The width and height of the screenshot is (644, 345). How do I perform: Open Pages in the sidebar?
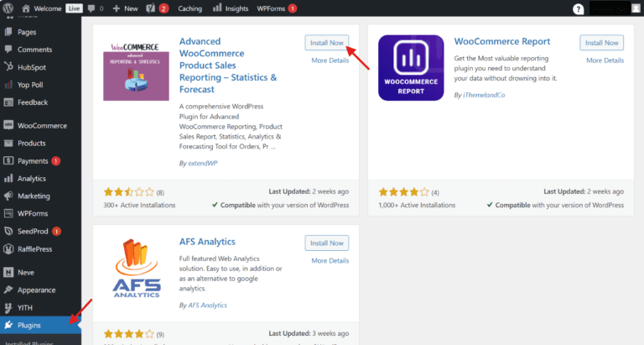click(x=27, y=32)
